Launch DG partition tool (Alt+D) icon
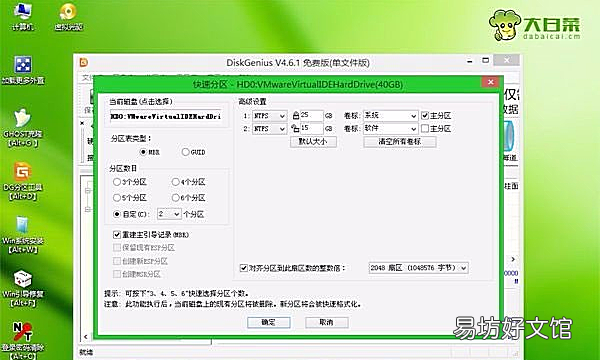The image size is (600, 360). [x=23, y=181]
